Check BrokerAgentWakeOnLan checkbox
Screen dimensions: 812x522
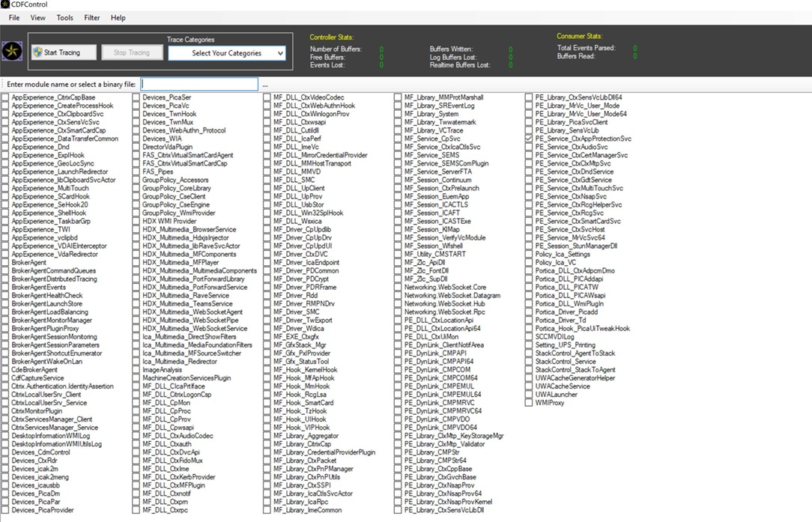[x=5, y=362]
